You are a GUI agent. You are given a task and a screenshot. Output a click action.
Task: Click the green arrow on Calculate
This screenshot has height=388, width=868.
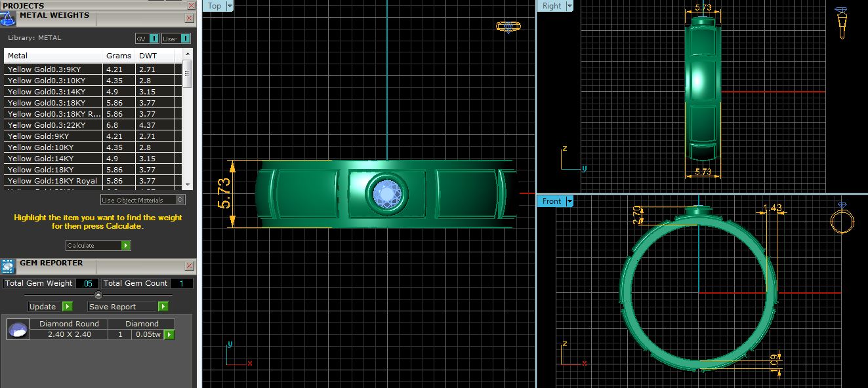(x=126, y=246)
